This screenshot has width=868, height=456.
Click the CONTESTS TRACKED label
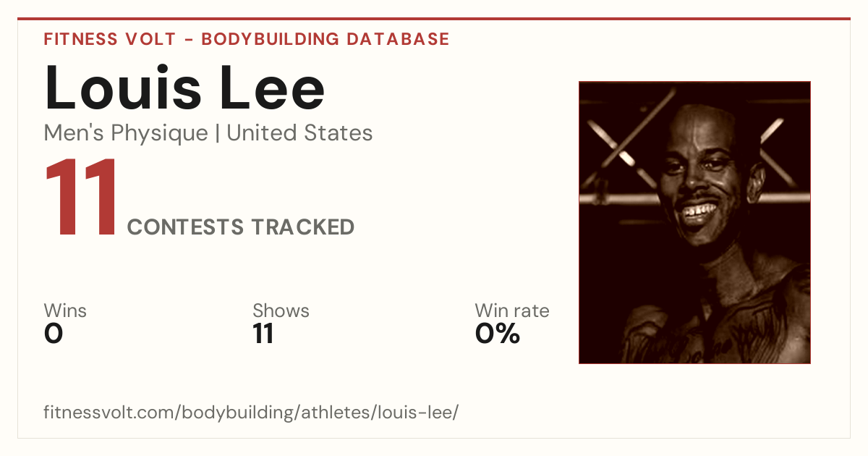click(x=241, y=227)
